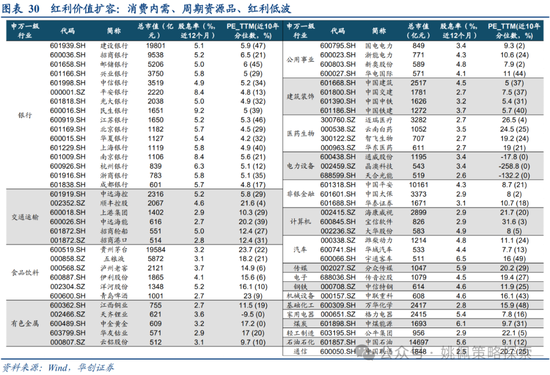The width and height of the screenshot is (550, 375).
Task: Click stock code 688599.SH
Action: tap(338, 175)
